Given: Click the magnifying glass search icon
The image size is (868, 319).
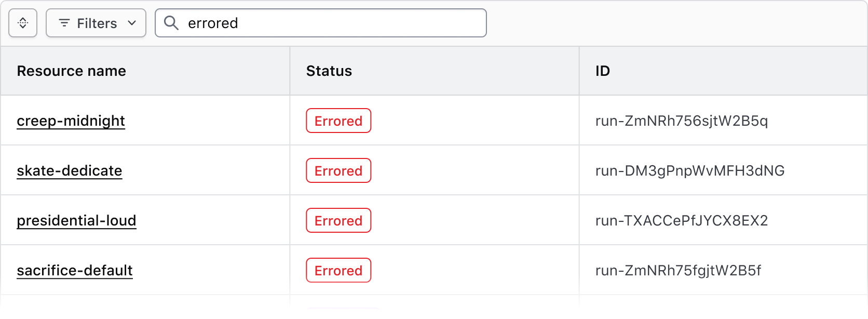Looking at the screenshot, I should pos(171,23).
